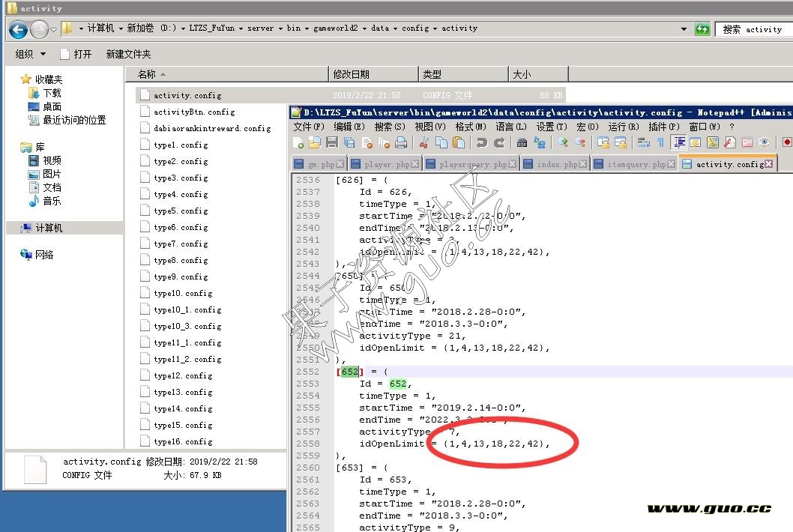Viewport: 793px width, 532px height.
Task: Sort files by the 名称 column header
Action: click(x=227, y=74)
